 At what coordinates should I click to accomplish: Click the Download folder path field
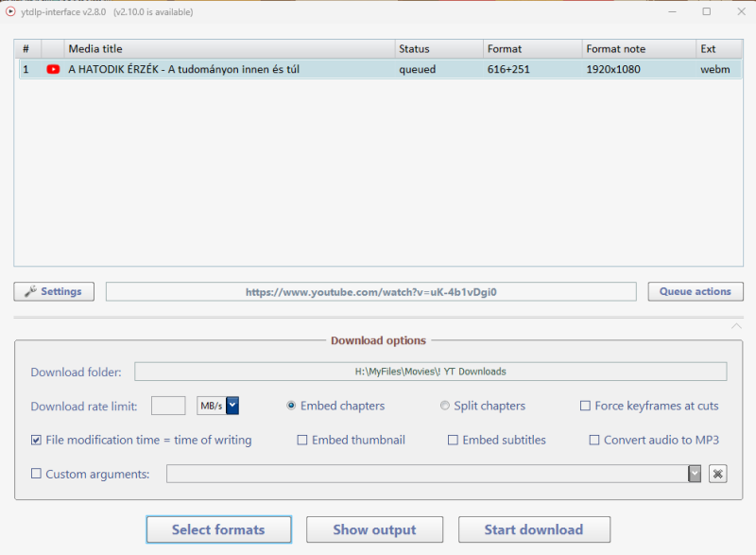click(x=431, y=372)
